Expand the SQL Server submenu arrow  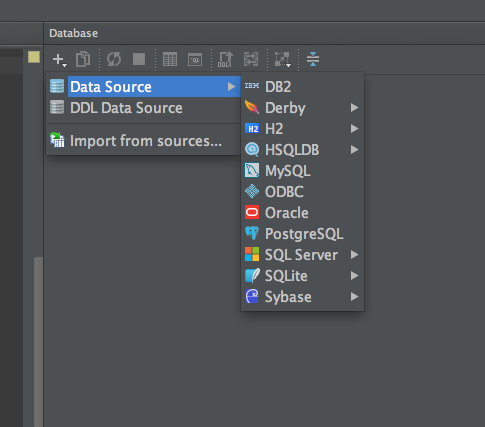click(354, 255)
